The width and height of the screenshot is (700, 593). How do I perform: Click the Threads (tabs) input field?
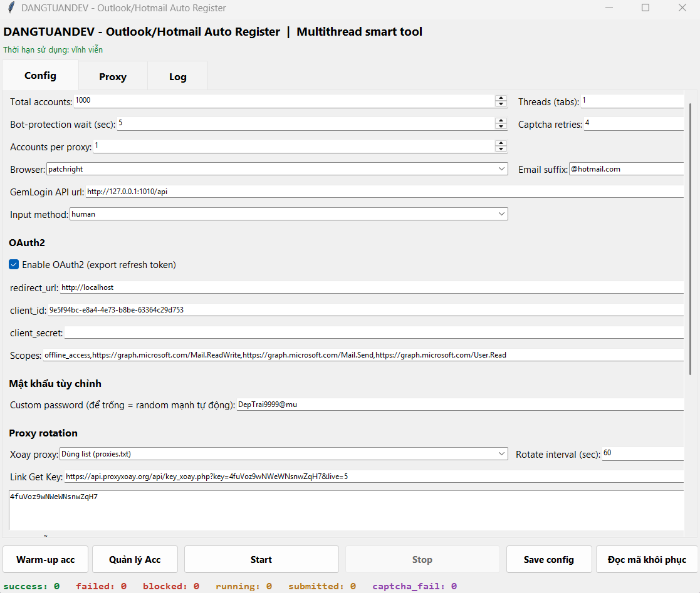tap(632, 101)
